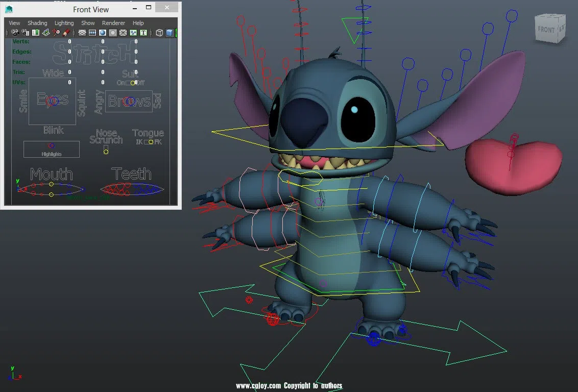Select the Grease Pencil tool icon
The width and height of the screenshot is (578, 392).
pos(66,33)
